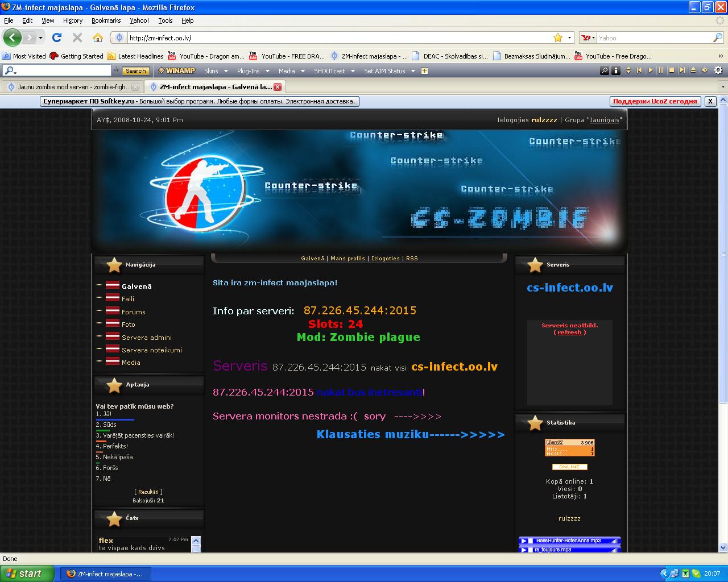
Task: Start playback with Winamp toolbar play button
Action: pos(650,71)
